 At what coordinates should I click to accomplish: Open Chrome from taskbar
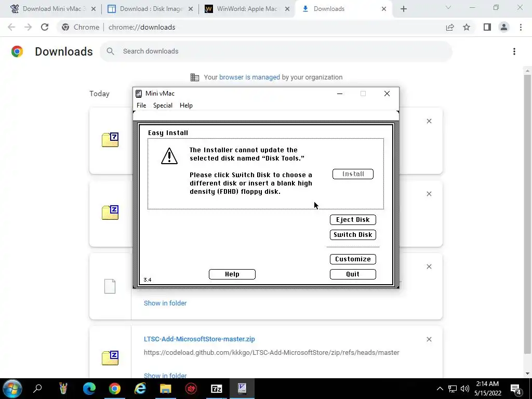click(115, 389)
